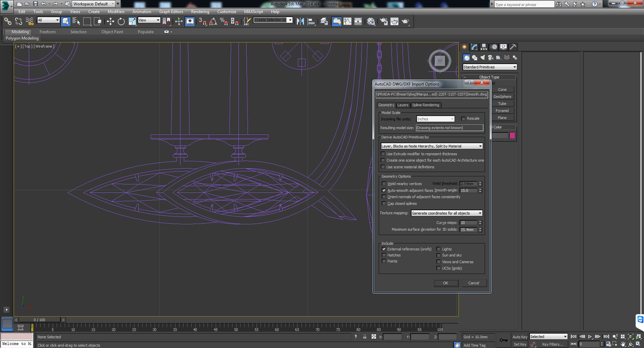Switch to the Lights category in Create panel
Viewport: 644px width, 348px height.
click(x=482, y=57)
